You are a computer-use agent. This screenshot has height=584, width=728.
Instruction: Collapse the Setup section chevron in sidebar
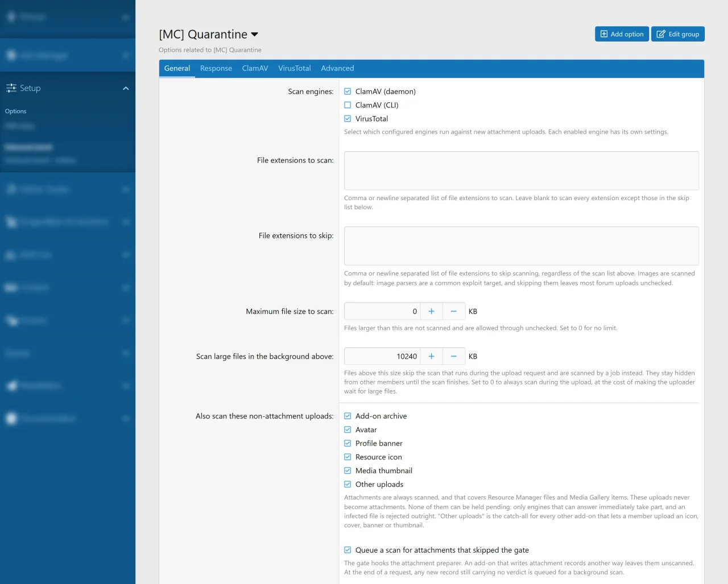[x=126, y=88]
